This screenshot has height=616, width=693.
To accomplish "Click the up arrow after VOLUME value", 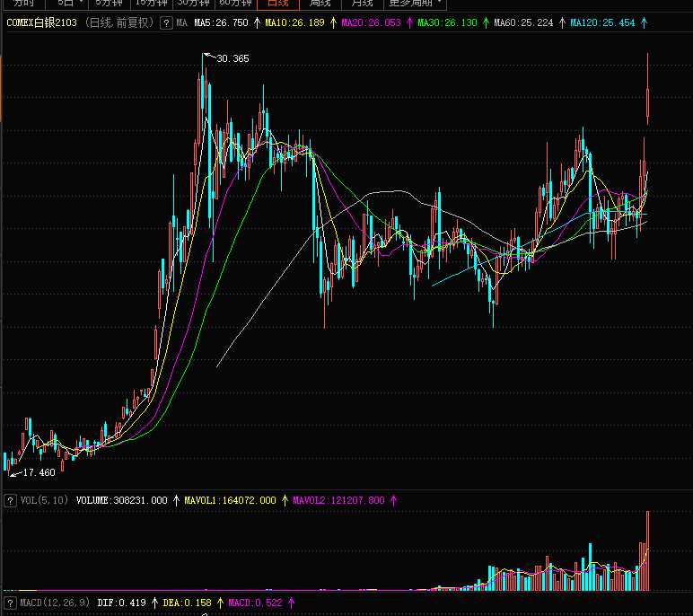I will click(176, 500).
